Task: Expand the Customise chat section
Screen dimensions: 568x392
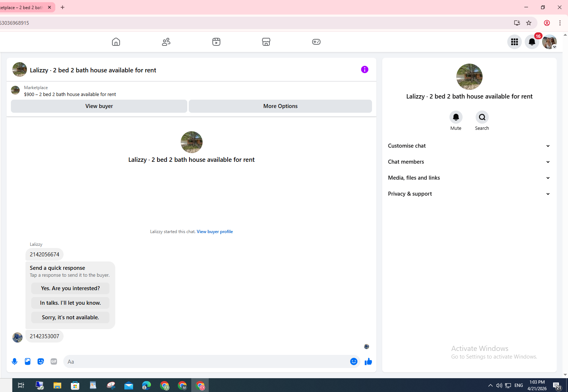Action: [469, 146]
